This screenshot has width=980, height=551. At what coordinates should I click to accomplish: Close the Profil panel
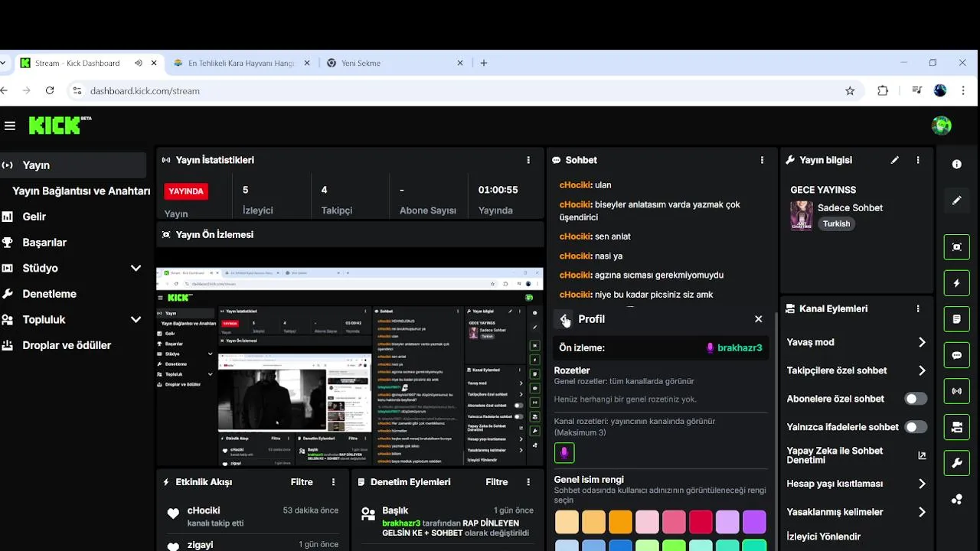758,319
